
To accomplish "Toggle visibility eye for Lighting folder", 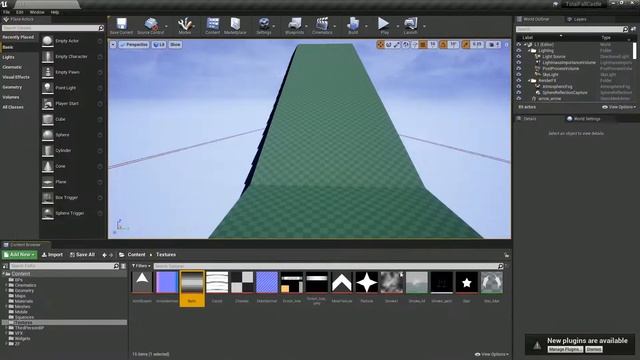I will pyautogui.click(x=519, y=51).
